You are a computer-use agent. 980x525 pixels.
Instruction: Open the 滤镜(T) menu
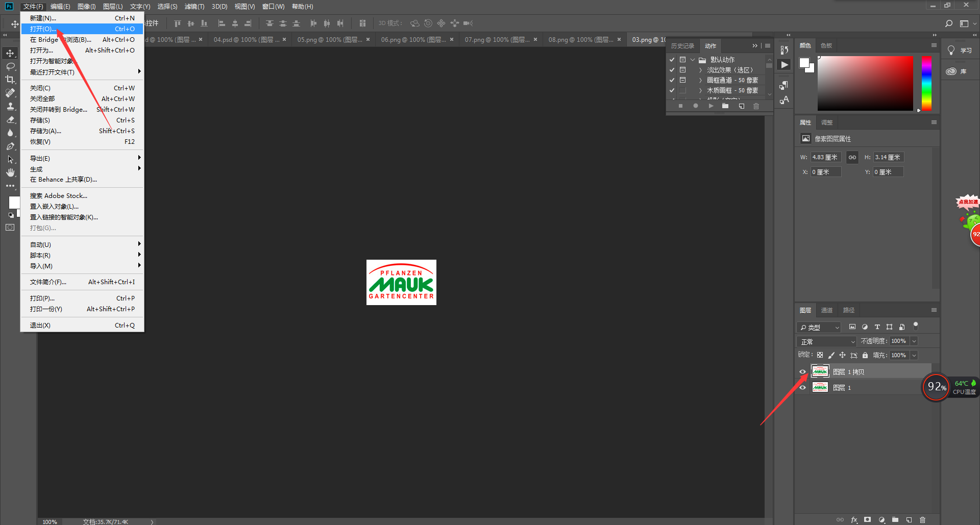coord(194,7)
